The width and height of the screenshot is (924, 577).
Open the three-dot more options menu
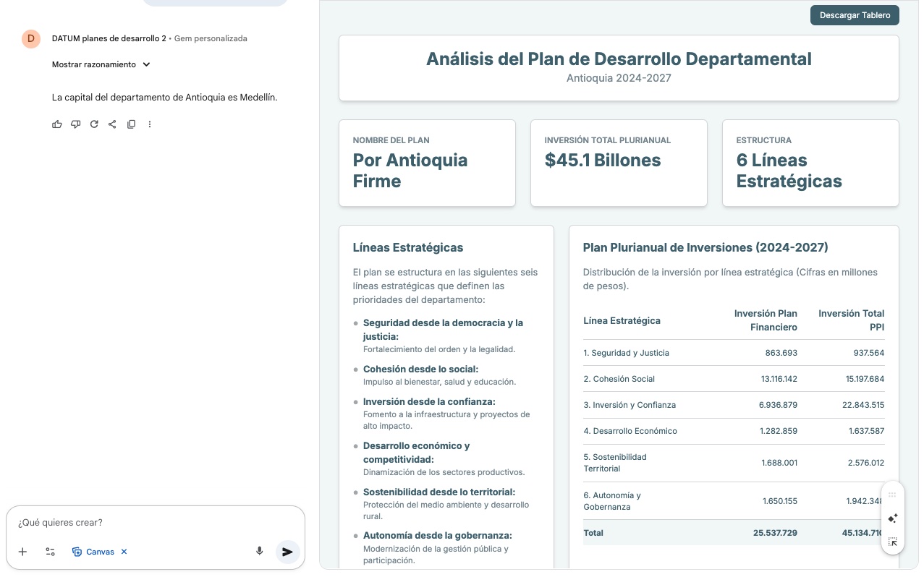click(150, 124)
